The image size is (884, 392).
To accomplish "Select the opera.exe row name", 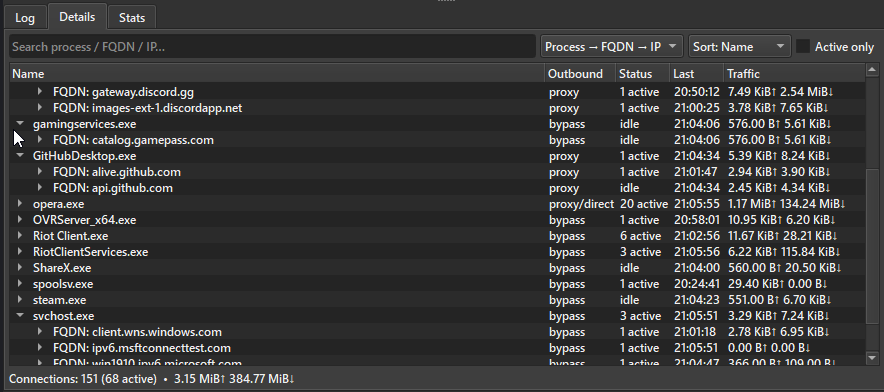I will point(58,204).
